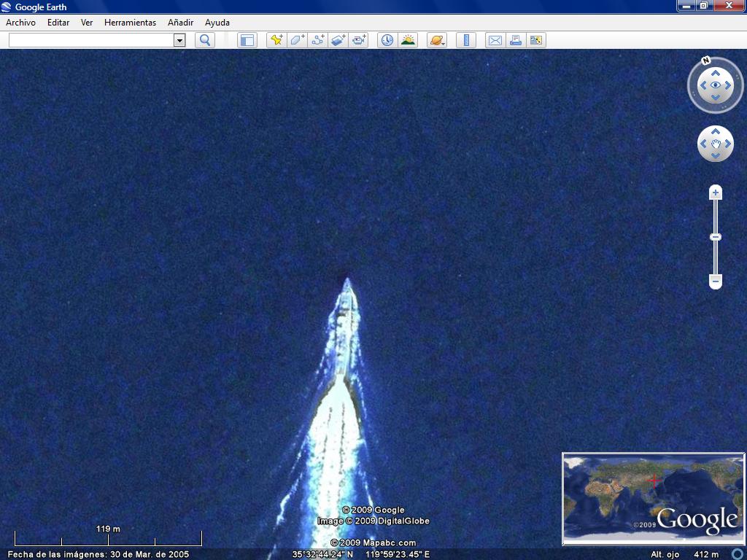Add a new polygon
747x560 pixels.
pyautogui.click(x=297, y=40)
